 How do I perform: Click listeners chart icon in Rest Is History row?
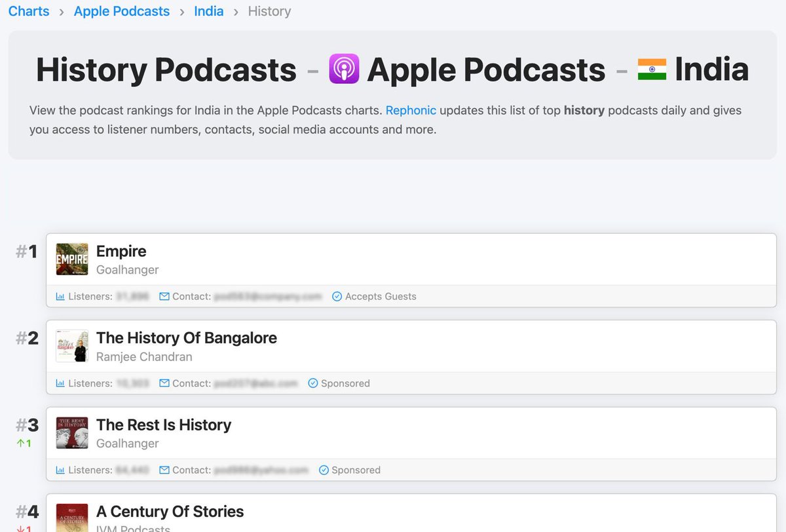(60, 470)
